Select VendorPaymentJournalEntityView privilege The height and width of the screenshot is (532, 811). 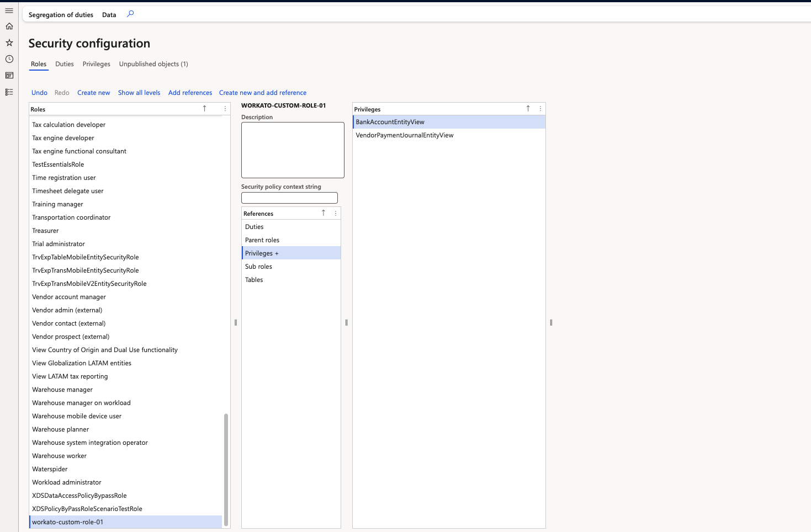405,135
